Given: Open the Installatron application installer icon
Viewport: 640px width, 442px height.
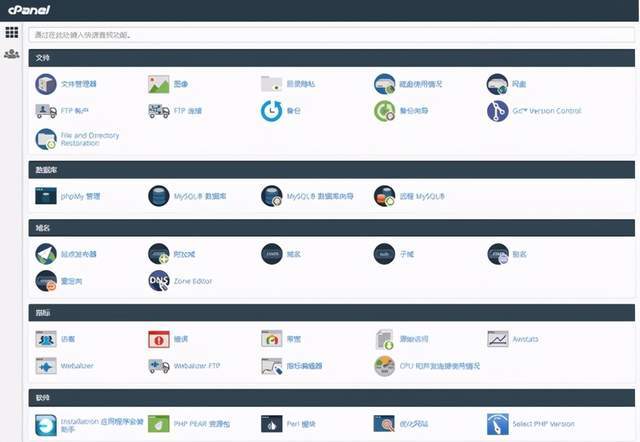Looking at the screenshot, I should click(x=46, y=424).
